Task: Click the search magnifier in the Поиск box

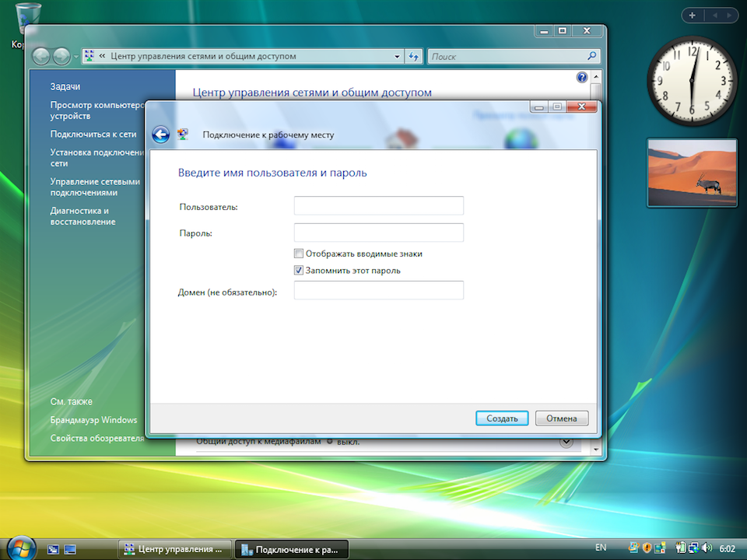Action: [x=591, y=56]
